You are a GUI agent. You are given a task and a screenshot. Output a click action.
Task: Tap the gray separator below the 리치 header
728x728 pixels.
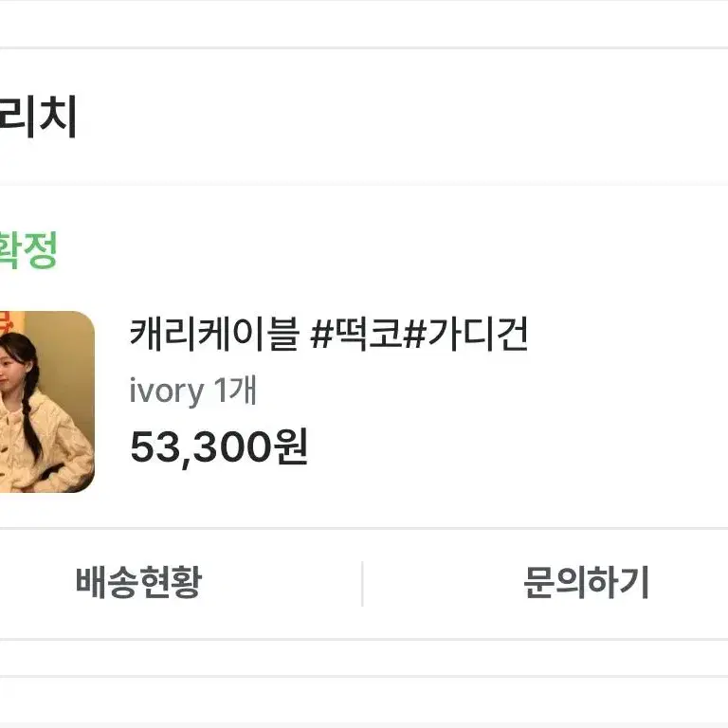pyautogui.click(x=364, y=184)
